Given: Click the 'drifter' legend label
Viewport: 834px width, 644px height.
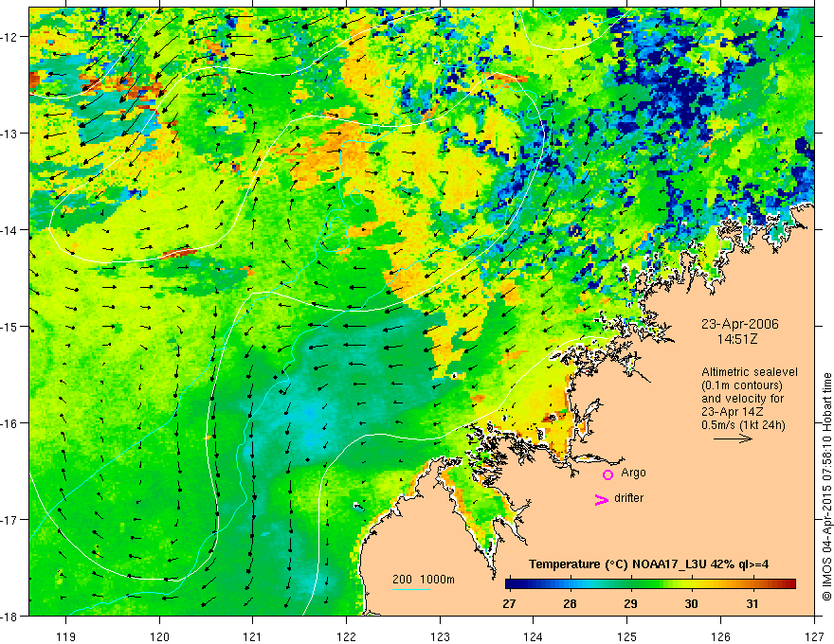Looking at the screenshot, I should (628, 498).
